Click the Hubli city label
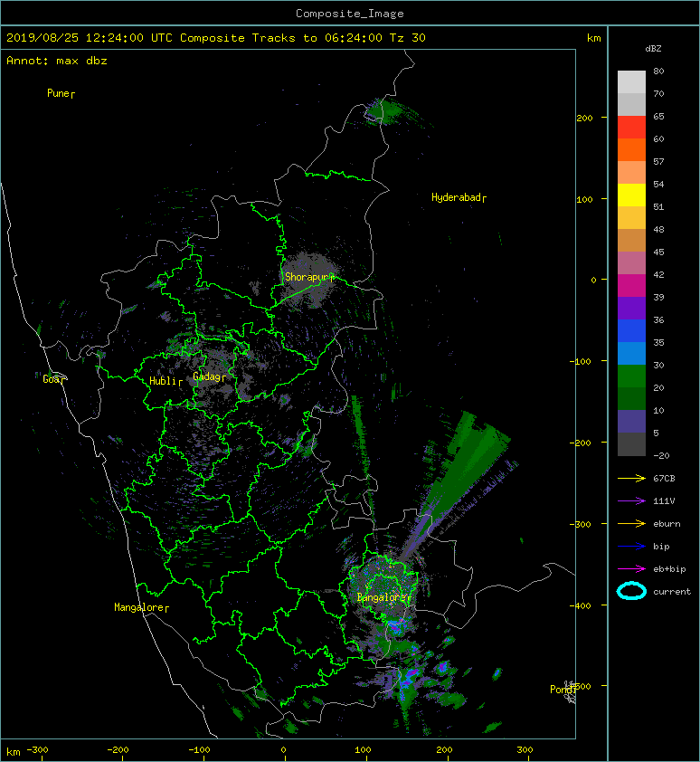Screen dimensions: 700x762 pyautogui.click(x=163, y=381)
